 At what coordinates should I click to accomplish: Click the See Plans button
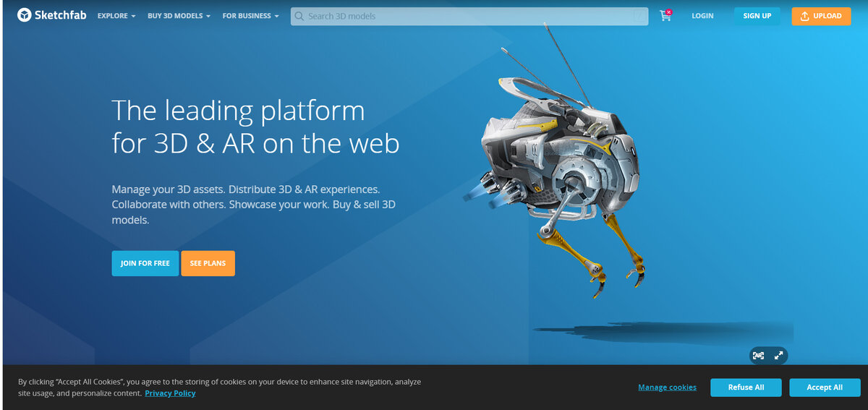coord(208,263)
